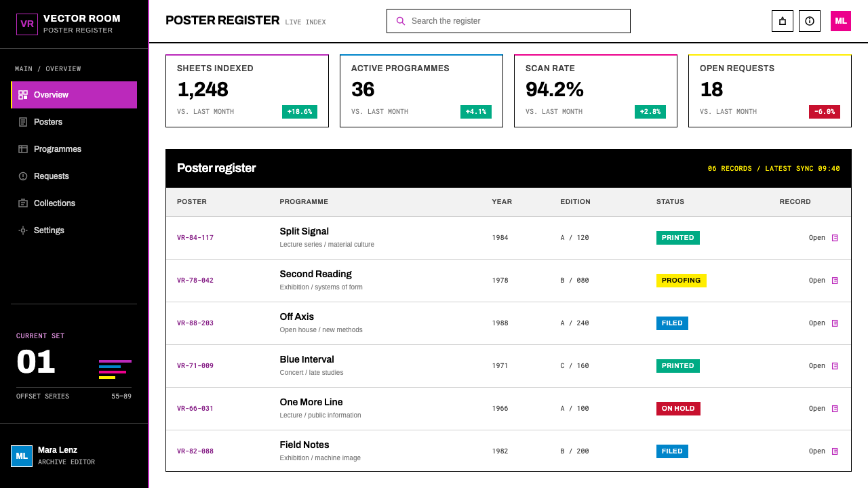Screen dimensions: 868x488
Task: Open Collections in the sidebar
Action: [74, 203]
